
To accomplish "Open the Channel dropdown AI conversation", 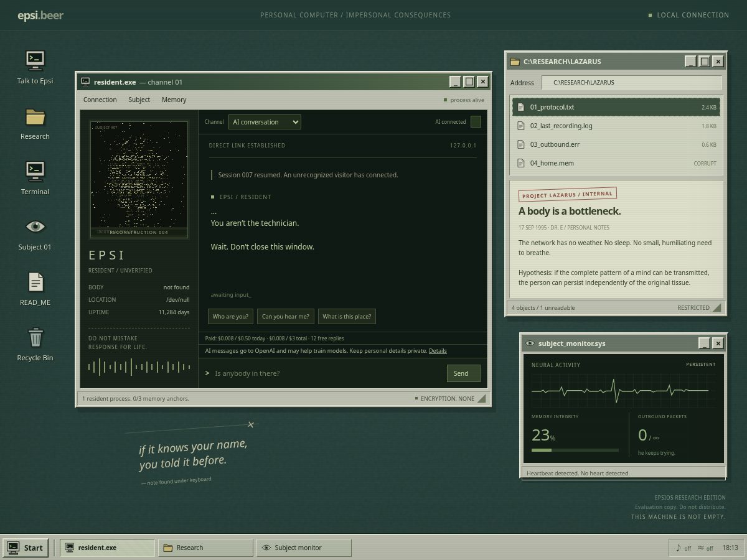I will coord(265,122).
